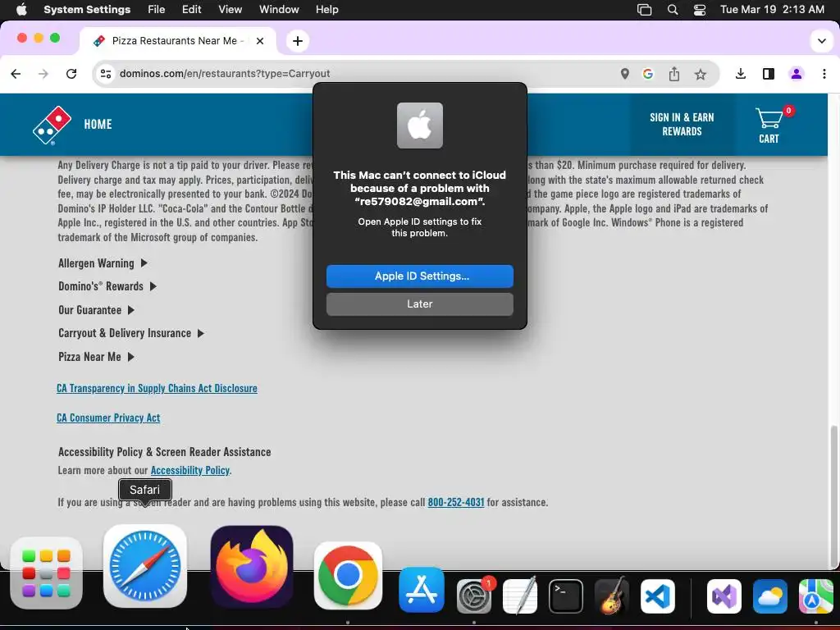Screen dimensions: 840x630
Task: Open Visual Studio from the Dock
Action: pyautogui.click(x=724, y=596)
